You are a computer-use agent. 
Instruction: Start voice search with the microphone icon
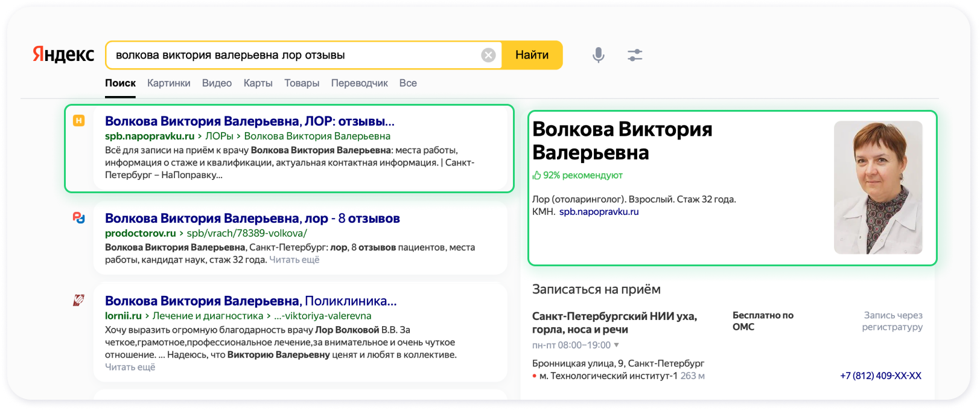[x=598, y=55]
